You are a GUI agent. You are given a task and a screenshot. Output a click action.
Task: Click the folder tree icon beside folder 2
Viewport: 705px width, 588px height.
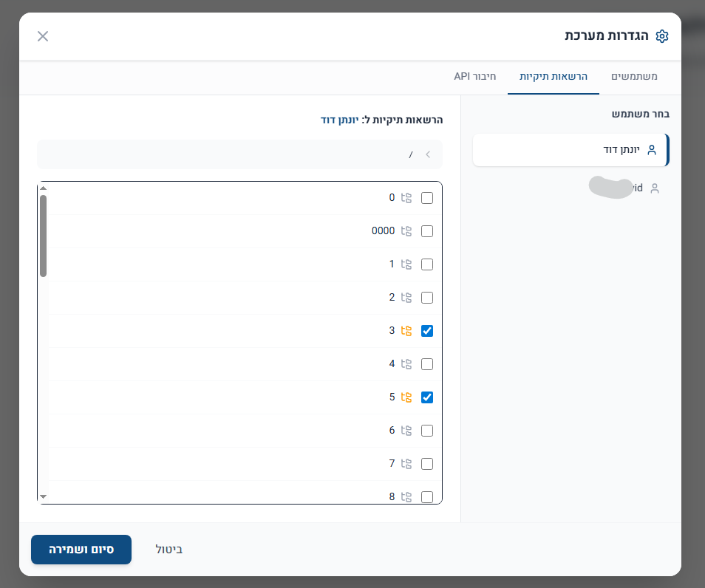pos(406,298)
